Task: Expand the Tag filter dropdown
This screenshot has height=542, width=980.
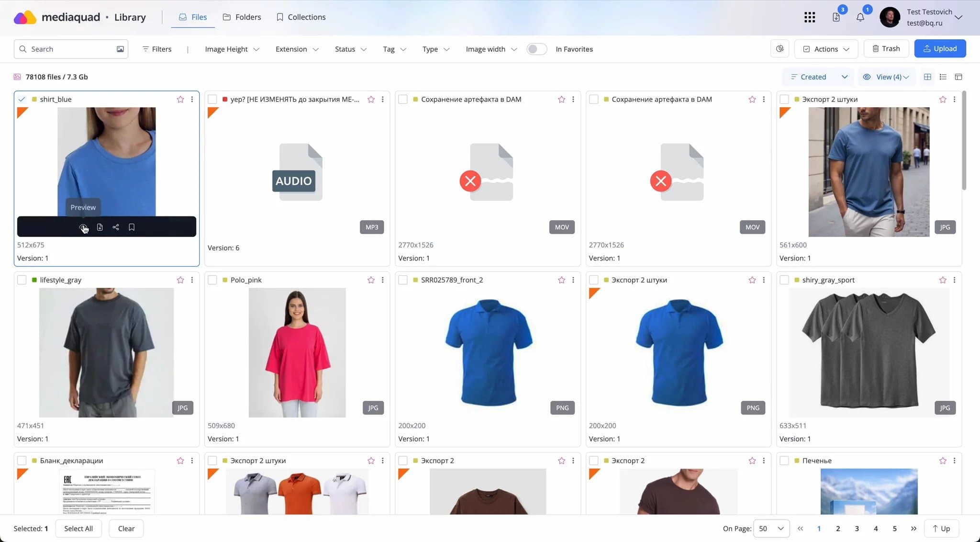Action: tap(395, 49)
